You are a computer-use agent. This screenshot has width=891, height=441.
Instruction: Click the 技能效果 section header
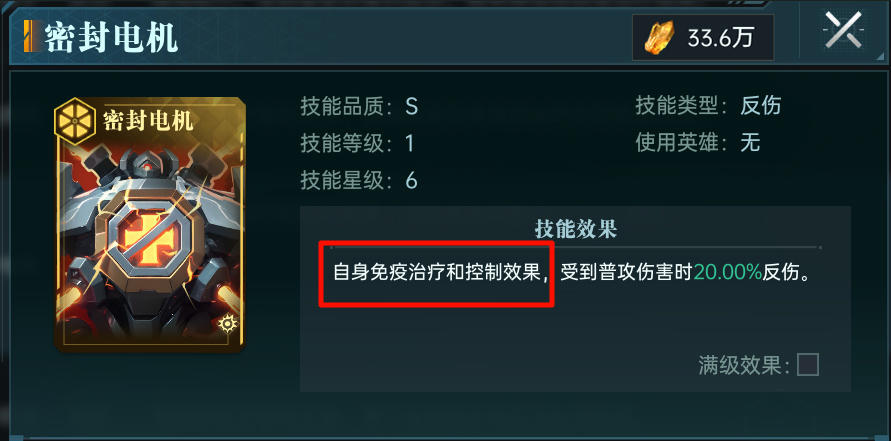click(x=575, y=230)
